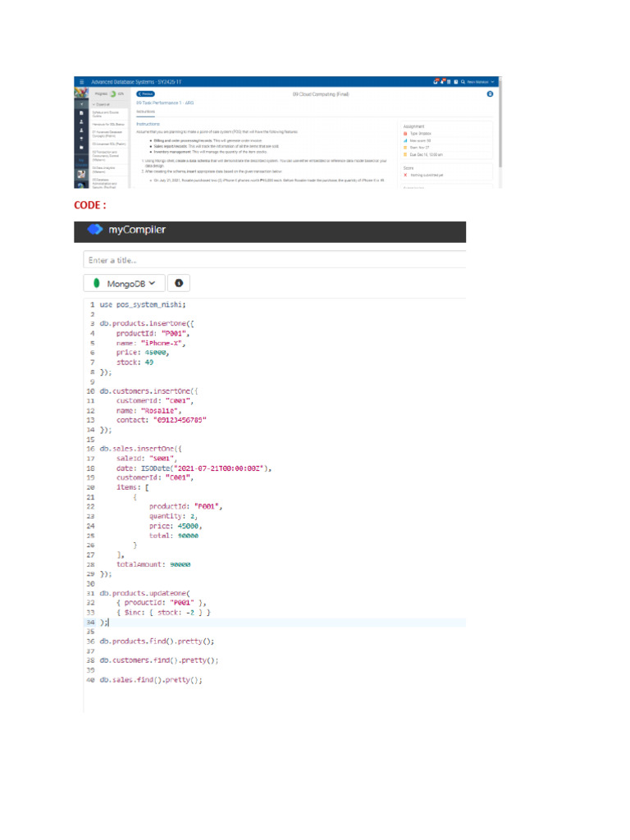Click 'db.products.insertOne({' on line 3
This screenshot has width=630, height=840.
(x=147, y=323)
